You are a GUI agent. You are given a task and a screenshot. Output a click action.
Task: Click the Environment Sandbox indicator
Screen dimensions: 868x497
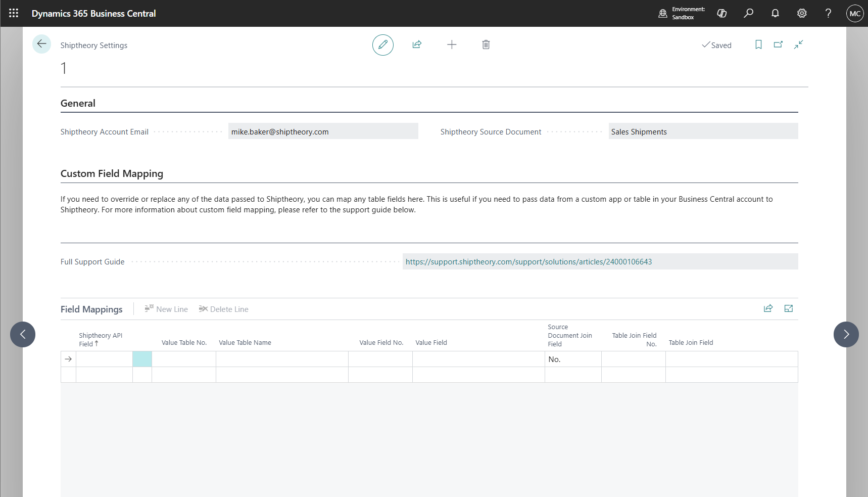coord(682,13)
